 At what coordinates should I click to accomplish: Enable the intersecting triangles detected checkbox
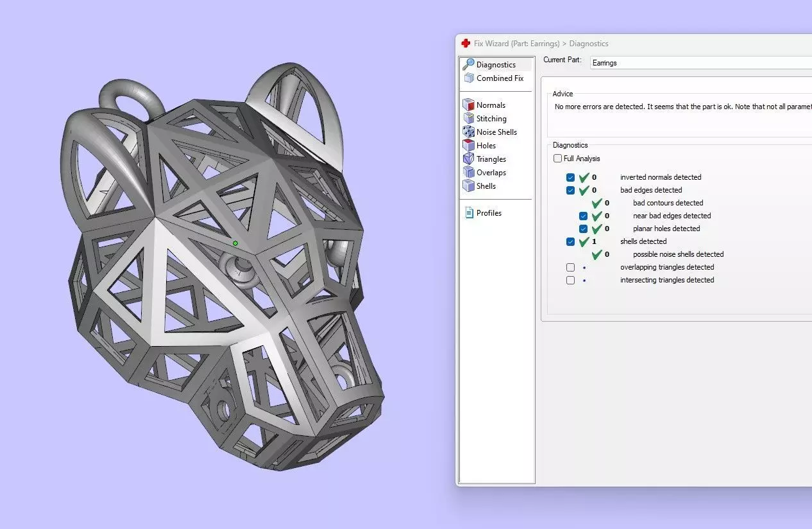tap(570, 281)
